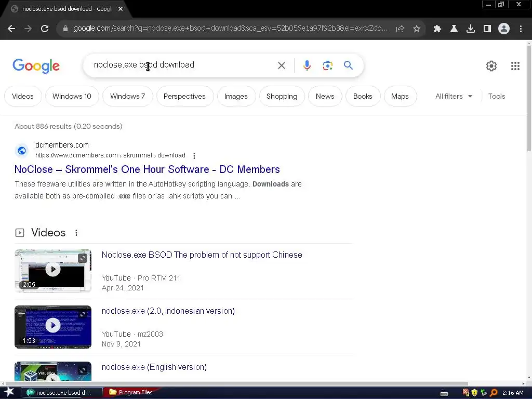This screenshot has height=399, width=532.
Task: Select the Maps filter chip
Action: pyautogui.click(x=400, y=96)
